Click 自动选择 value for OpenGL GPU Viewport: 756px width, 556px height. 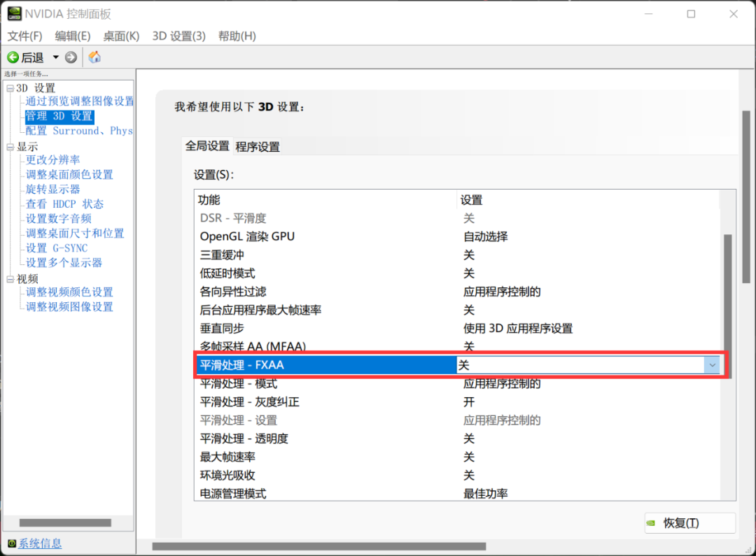486,236
